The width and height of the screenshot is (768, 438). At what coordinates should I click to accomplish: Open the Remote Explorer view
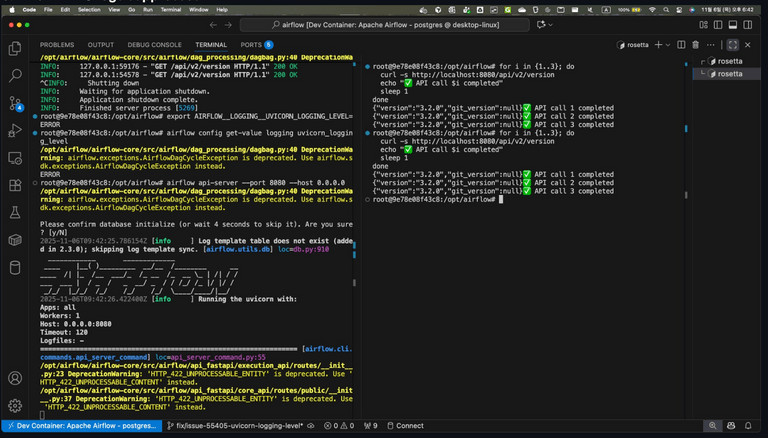[x=15, y=158]
